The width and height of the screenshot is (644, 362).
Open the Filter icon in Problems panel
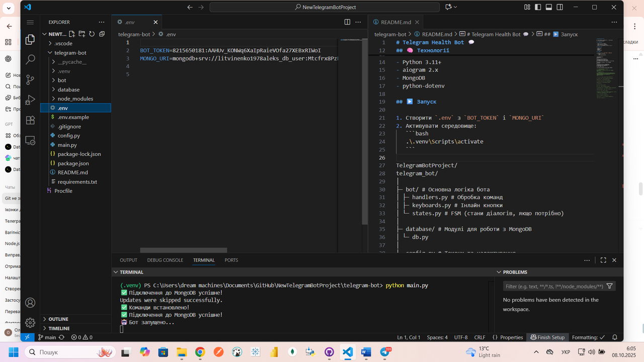point(610,286)
